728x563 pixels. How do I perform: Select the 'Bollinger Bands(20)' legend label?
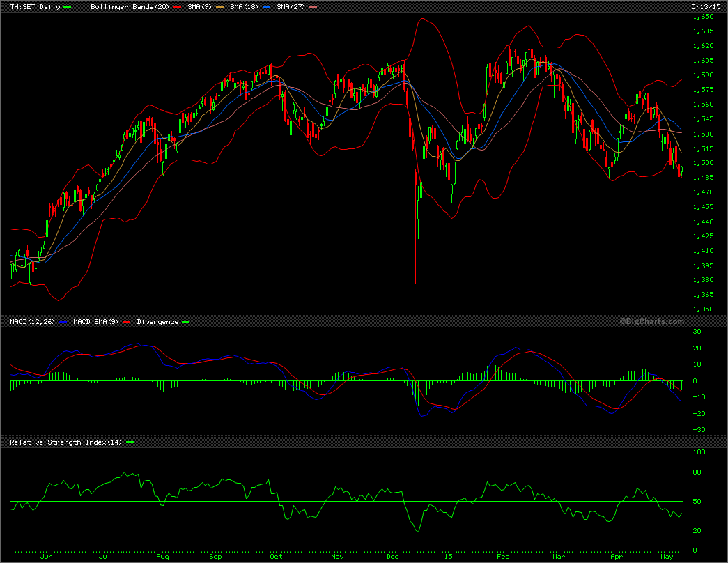pos(130,7)
